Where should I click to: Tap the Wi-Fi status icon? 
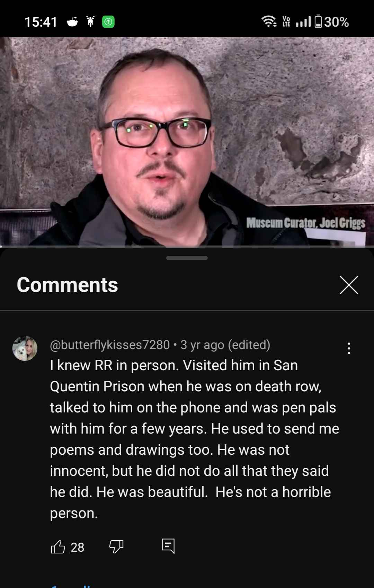(x=269, y=22)
